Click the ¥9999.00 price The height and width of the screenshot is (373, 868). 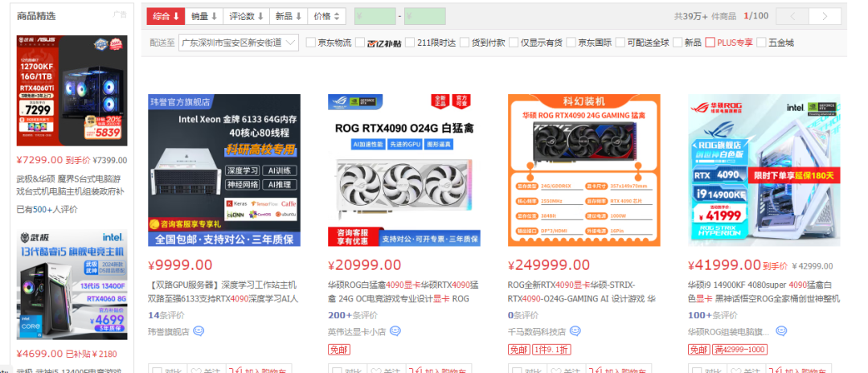point(180,265)
